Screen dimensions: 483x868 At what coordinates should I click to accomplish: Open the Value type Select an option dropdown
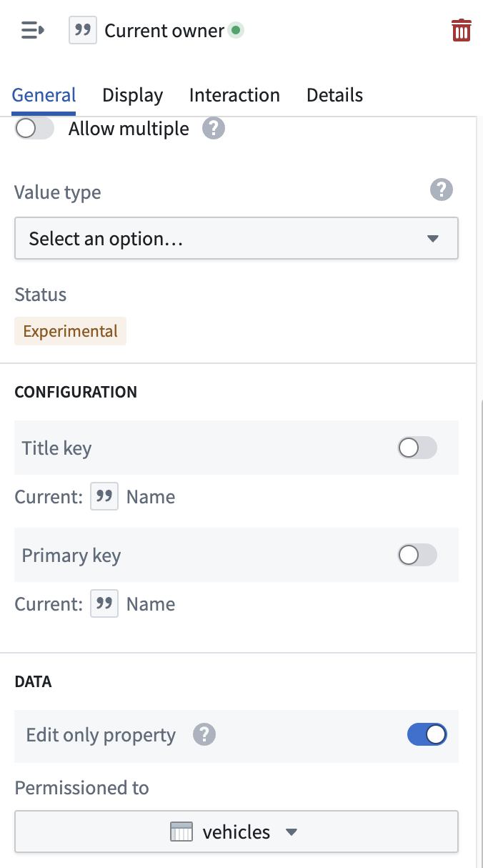click(236, 239)
